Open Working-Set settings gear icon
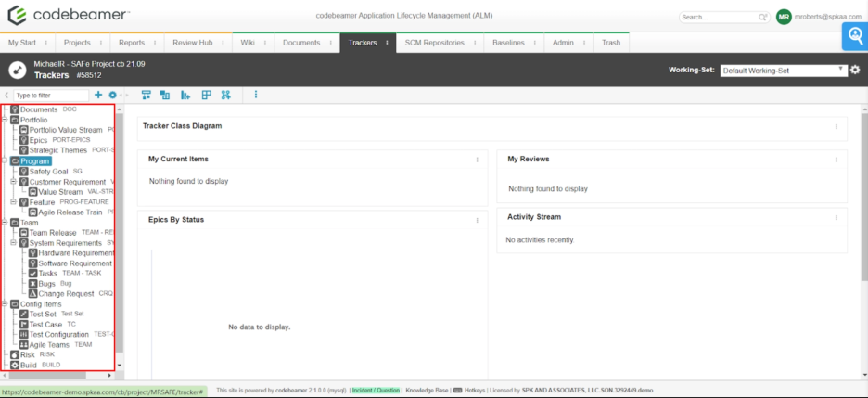This screenshot has height=398, width=868. pos(855,70)
